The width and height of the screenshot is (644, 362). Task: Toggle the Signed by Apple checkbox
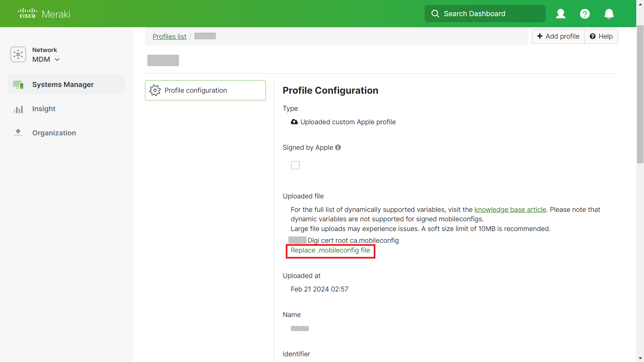click(x=295, y=165)
